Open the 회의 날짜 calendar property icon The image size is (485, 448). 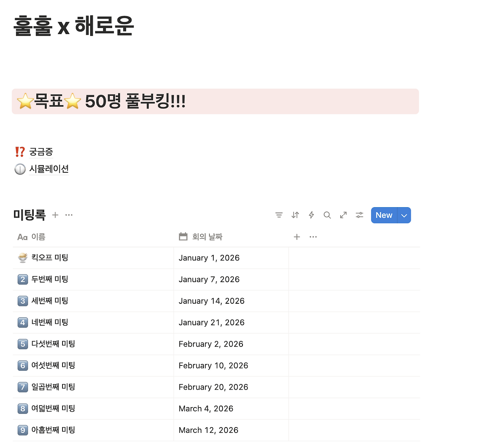183,236
